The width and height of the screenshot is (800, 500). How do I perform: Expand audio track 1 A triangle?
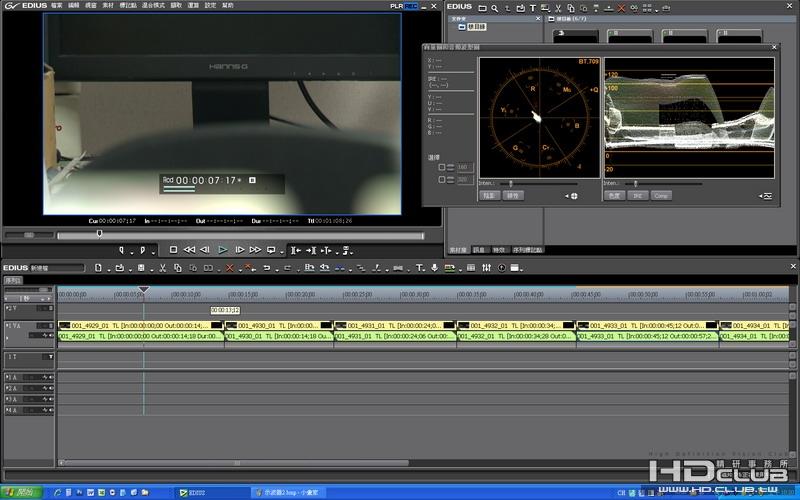(7, 378)
